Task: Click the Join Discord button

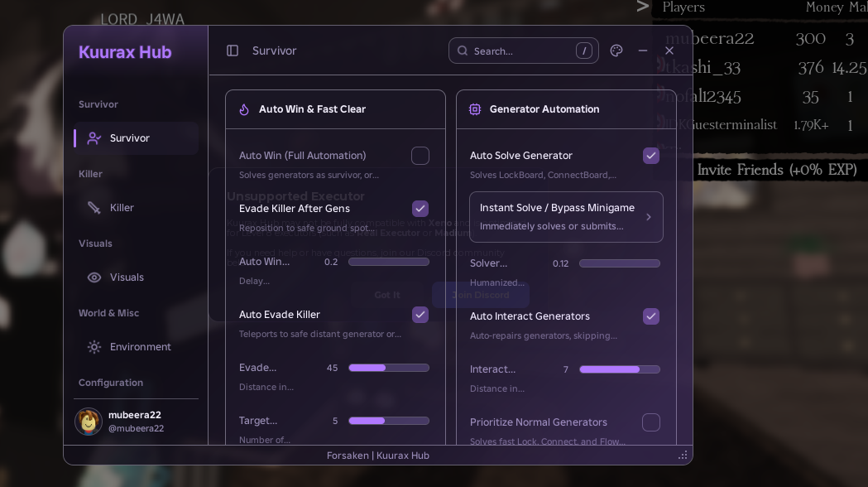Action: coord(481,295)
